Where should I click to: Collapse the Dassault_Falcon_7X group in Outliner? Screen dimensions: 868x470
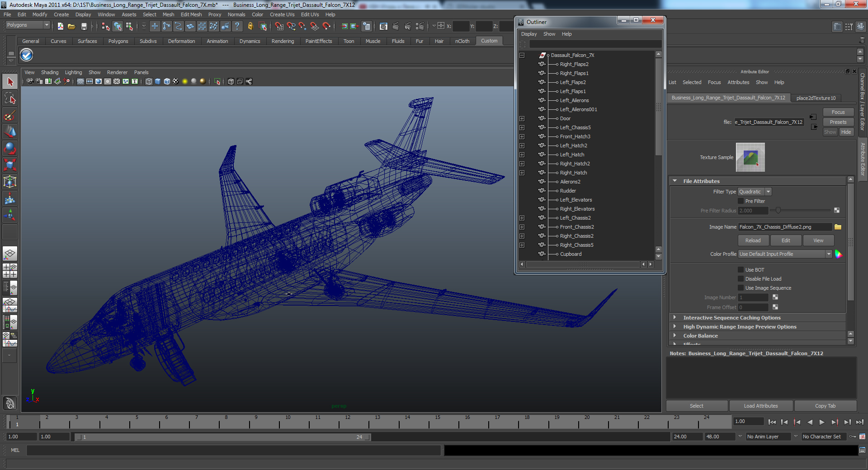pyautogui.click(x=522, y=55)
